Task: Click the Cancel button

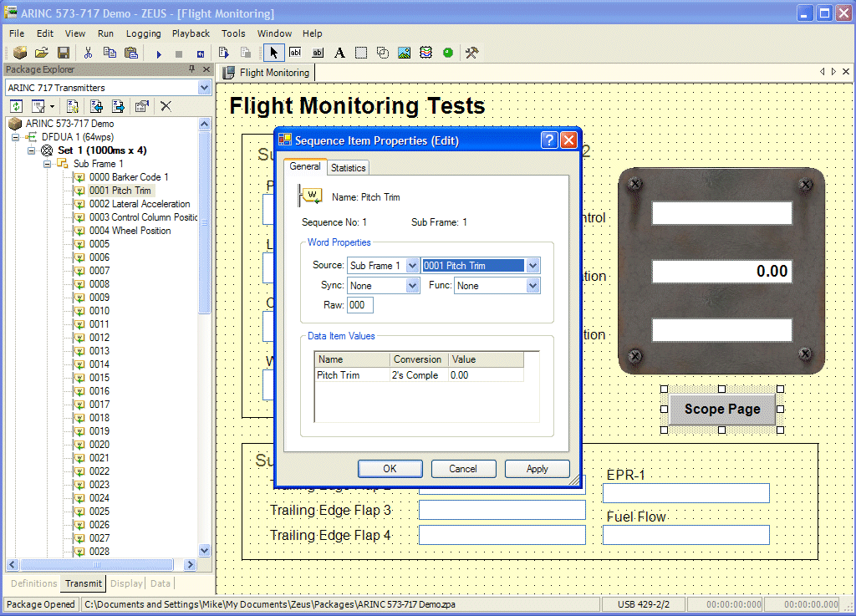Action: coord(463,469)
